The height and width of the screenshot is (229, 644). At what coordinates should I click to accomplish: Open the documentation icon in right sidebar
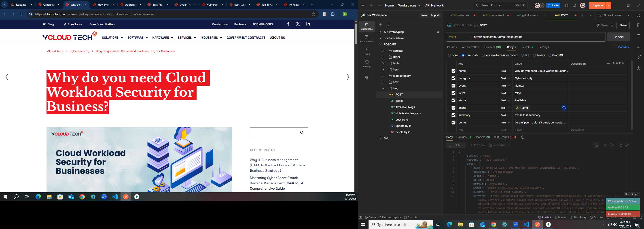638,25
